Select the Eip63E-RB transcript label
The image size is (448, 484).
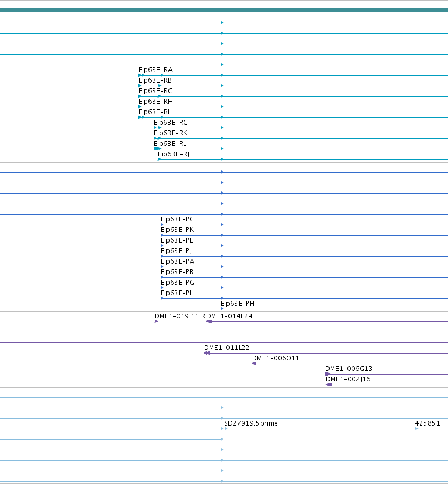coord(155,80)
